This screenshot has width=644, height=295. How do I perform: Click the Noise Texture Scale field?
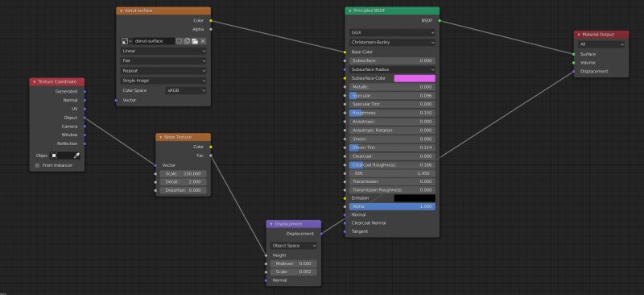[184, 173]
